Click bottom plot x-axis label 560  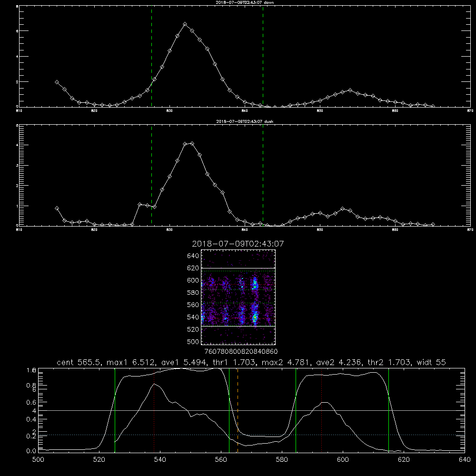(x=221, y=460)
